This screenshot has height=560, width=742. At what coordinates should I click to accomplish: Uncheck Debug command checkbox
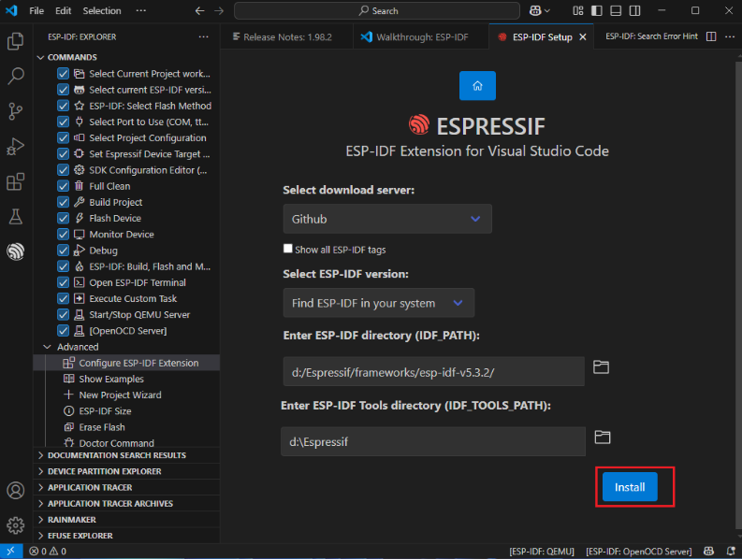[63, 251]
